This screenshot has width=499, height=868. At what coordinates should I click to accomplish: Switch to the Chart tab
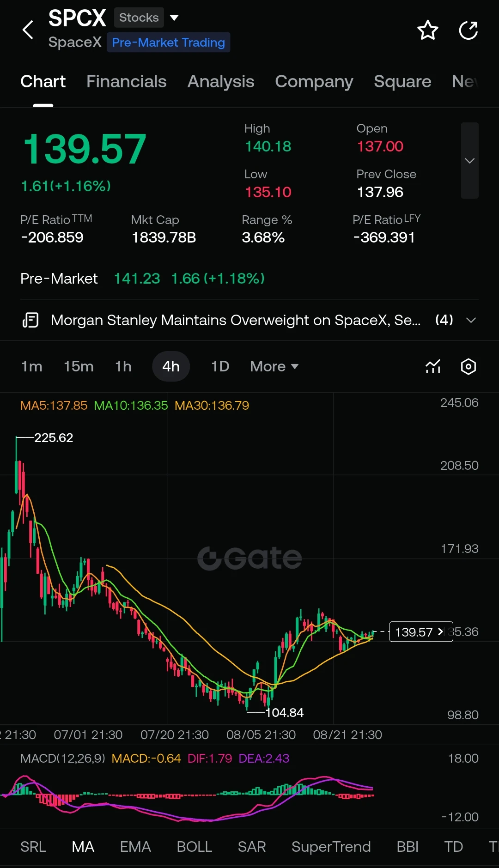[x=43, y=82]
